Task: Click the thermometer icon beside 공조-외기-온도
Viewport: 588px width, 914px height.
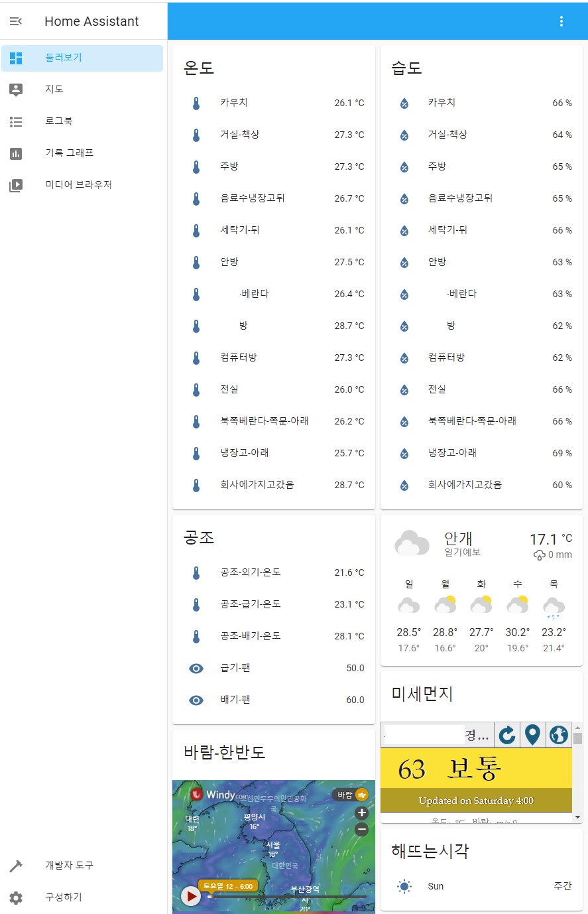Action: click(196, 572)
